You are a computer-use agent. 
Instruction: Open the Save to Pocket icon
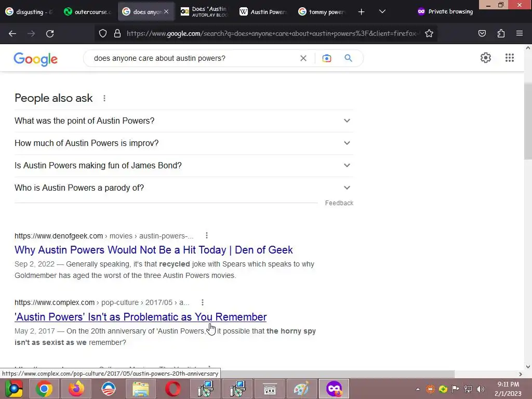tap(482, 33)
